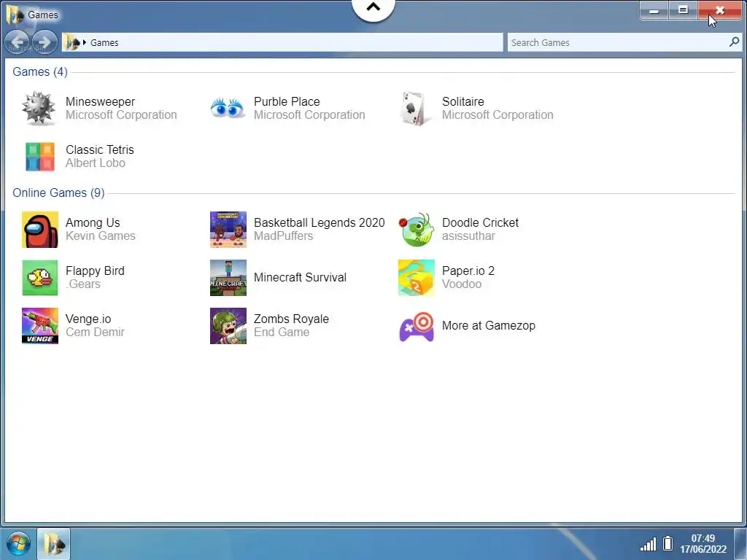The width and height of the screenshot is (747, 560).
Task: Click the asissuthar publisher label
Action: coord(469,236)
